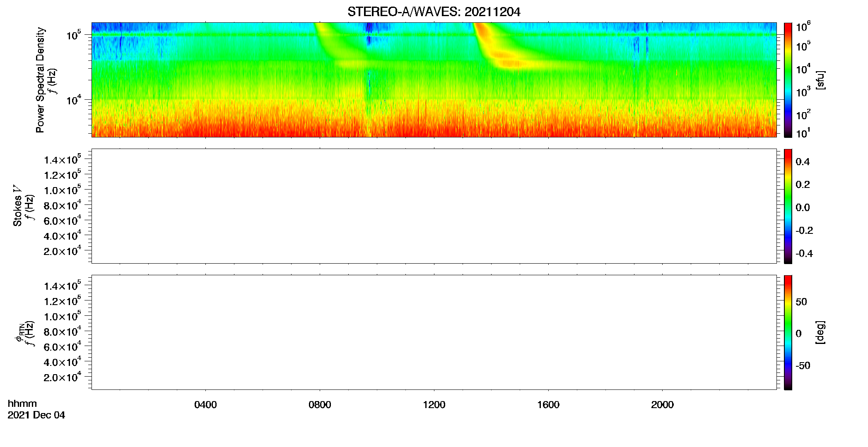Click the "2000" time tick label

tap(662, 405)
